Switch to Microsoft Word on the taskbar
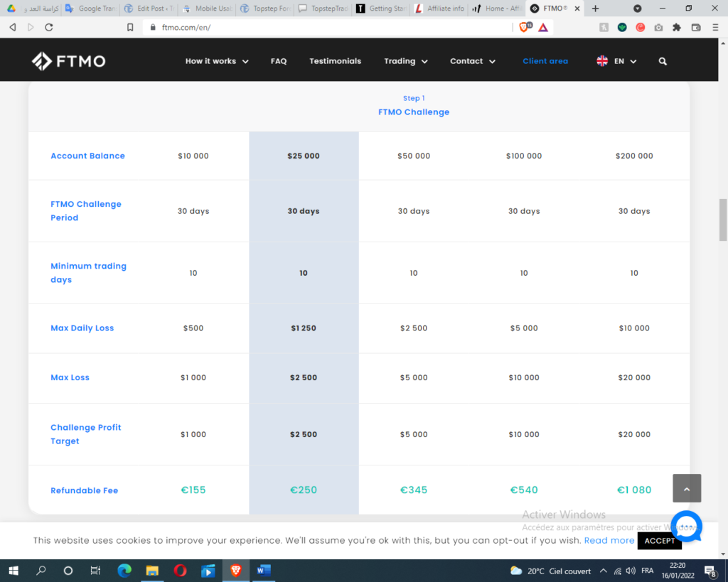Image resolution: width=728 pixels, height=582 pixels. click(264, 571)
